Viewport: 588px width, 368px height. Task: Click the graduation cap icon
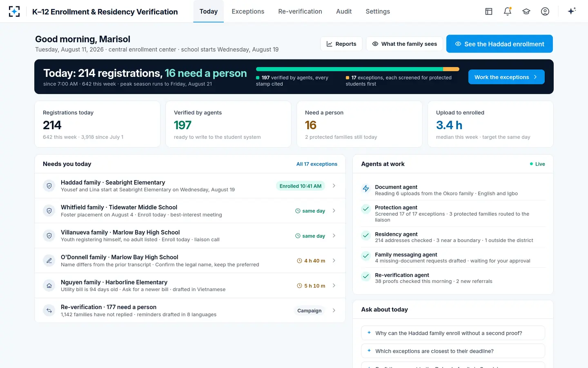526,11
